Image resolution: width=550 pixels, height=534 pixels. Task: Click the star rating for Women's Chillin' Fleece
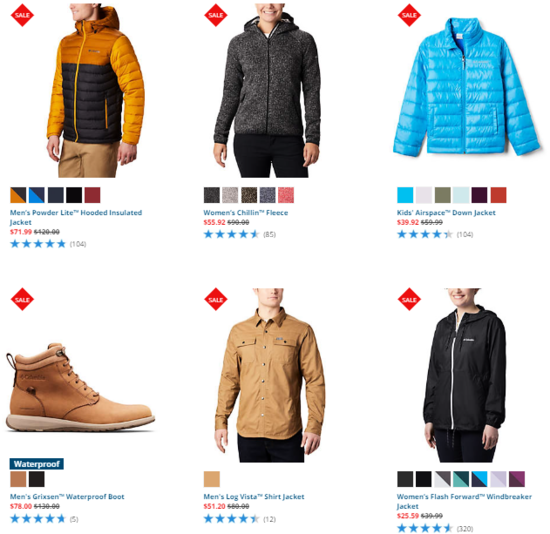pyautogui.click(x=231, y=234)
